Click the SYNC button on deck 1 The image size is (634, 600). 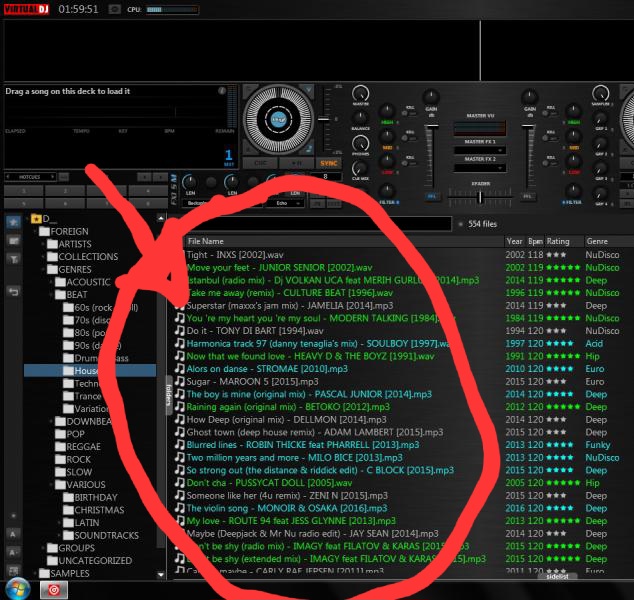(328, 163)
